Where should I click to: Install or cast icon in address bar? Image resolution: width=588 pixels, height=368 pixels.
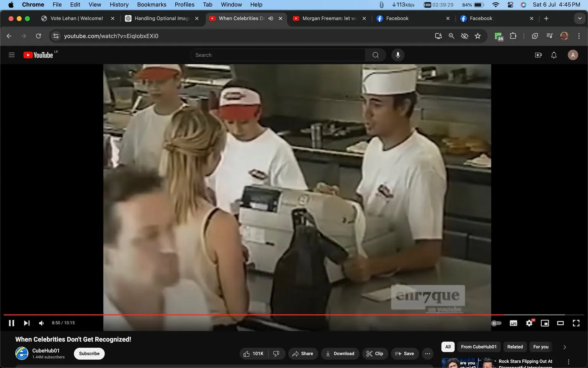[438, 36]
